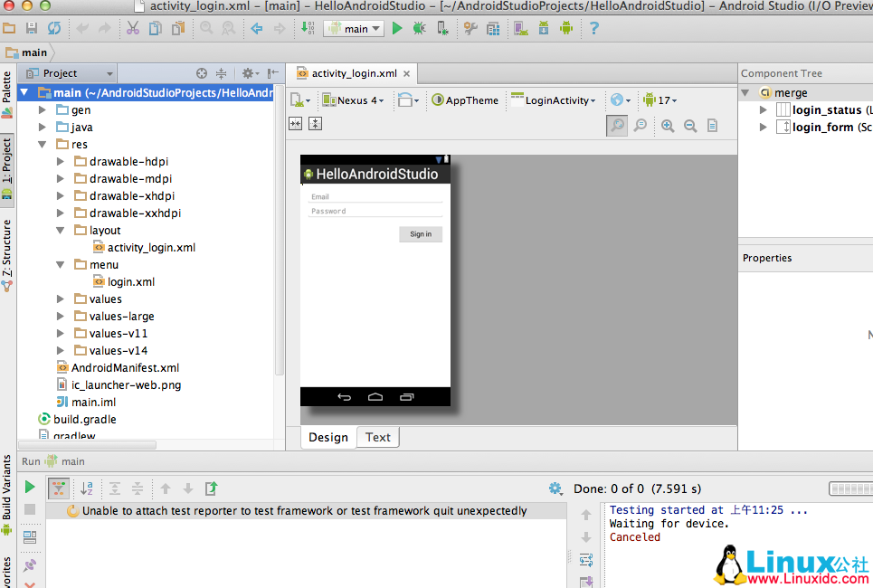Click the Make Project build icon

pyautogui.click(x=308, y=28)
